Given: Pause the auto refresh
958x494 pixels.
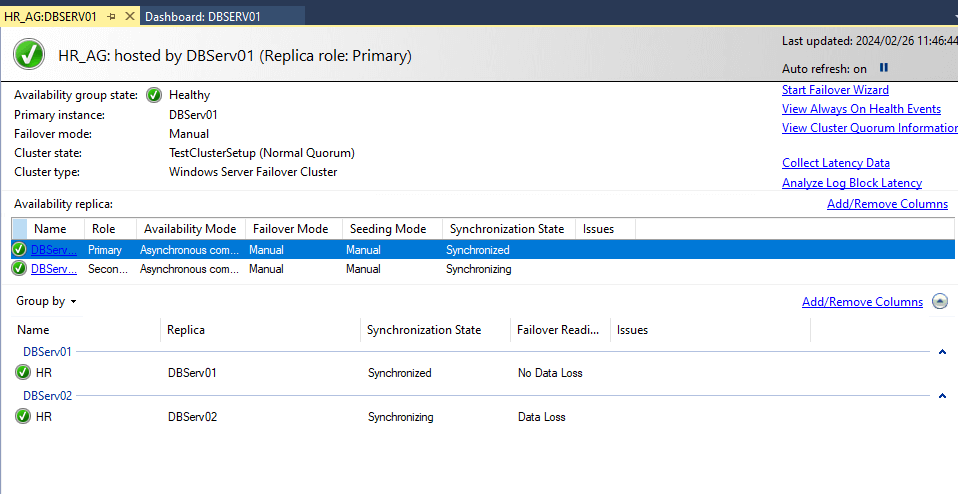Looking at the screenshot, I should [x=883, y=68].
